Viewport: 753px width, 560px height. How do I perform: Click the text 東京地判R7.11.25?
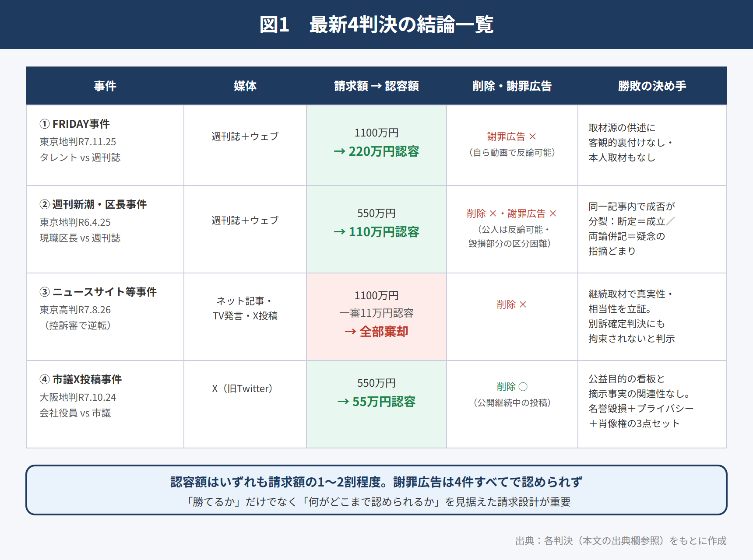[x=78, y=142]
